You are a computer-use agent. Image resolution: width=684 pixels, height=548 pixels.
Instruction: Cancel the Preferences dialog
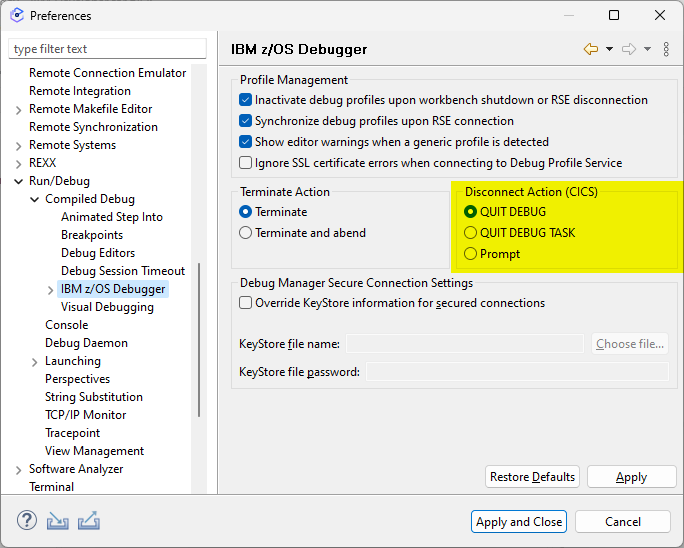coord(622,521)
